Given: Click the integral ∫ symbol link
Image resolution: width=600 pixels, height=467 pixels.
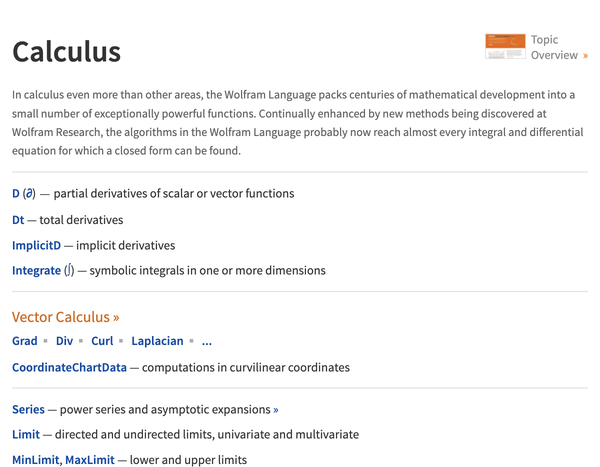Looking at the screenshot, I should coord(69,270).
